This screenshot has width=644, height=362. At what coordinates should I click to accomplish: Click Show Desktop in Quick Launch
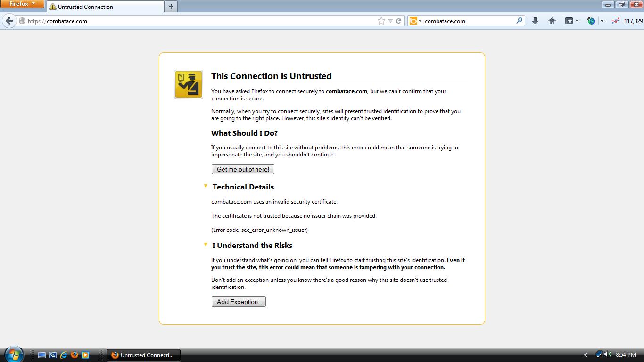coord(42,355)
